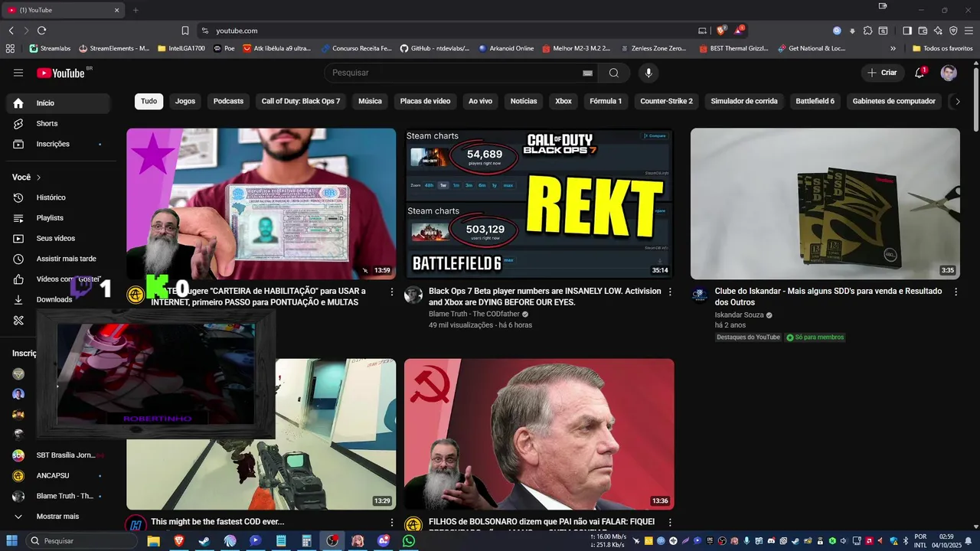Open the Windows Start button

(11, 541)
